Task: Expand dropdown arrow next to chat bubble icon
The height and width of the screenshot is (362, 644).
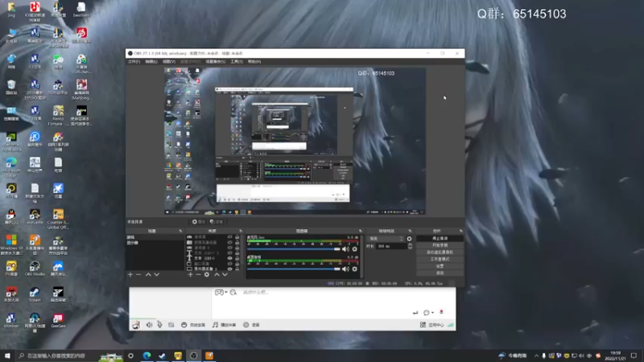Action: pyautogui.click(x=432, y=313)
